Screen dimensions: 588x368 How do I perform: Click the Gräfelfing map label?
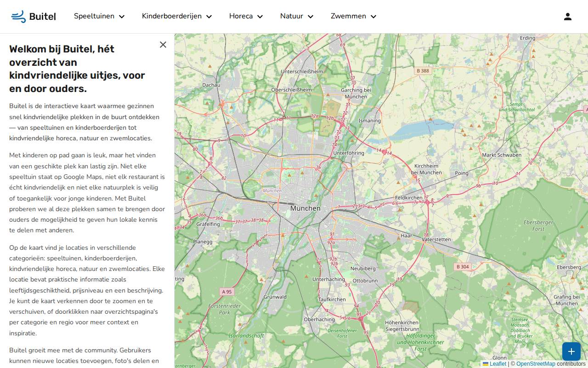coord(208,224)
